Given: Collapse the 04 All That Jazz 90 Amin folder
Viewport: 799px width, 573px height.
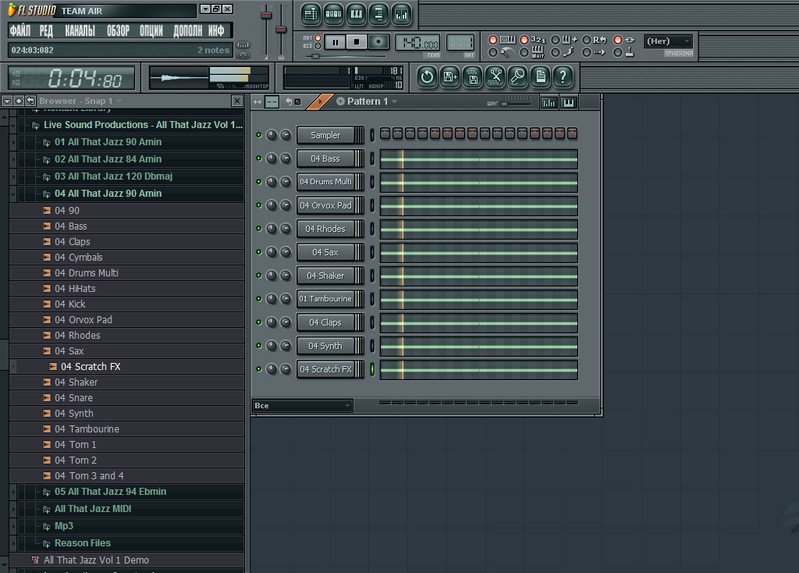Looking at the screenshot, I should (x=108, y=194).
